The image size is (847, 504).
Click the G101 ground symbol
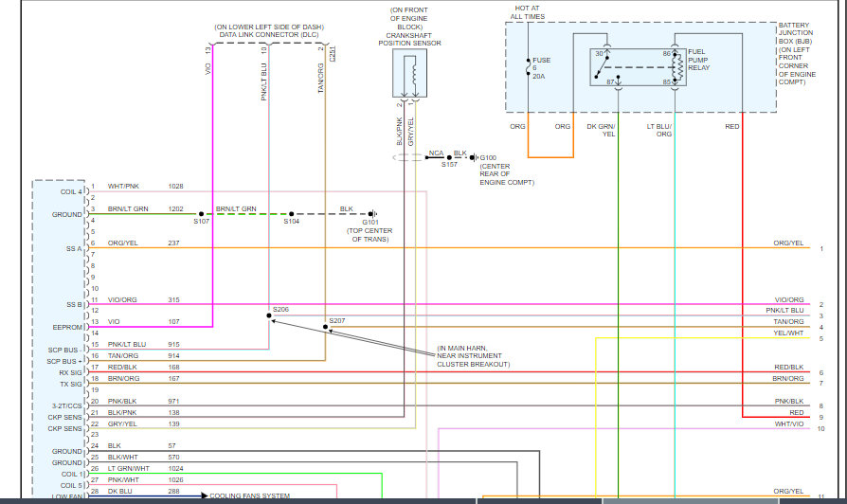(x=372, y=214)
